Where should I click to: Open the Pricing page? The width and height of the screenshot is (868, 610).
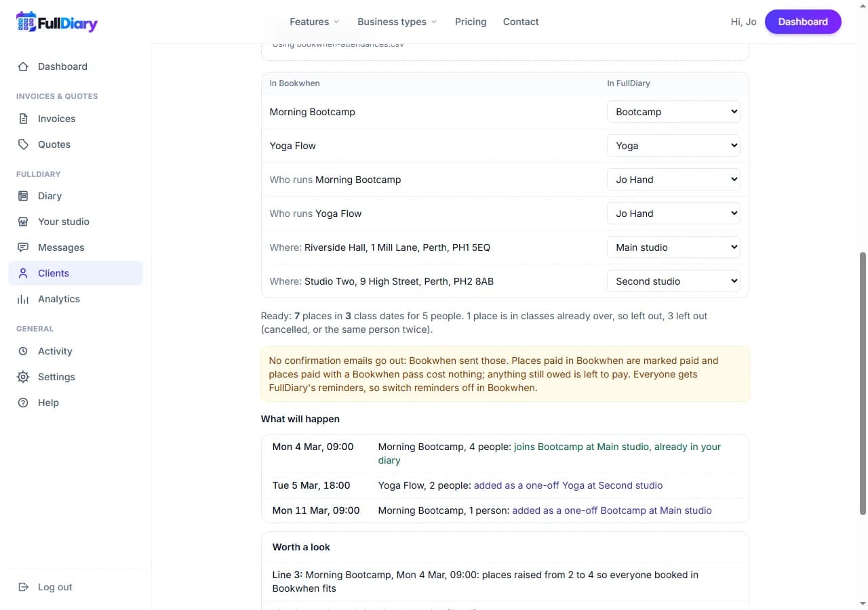pyautogui.click(x=471, y=22)
